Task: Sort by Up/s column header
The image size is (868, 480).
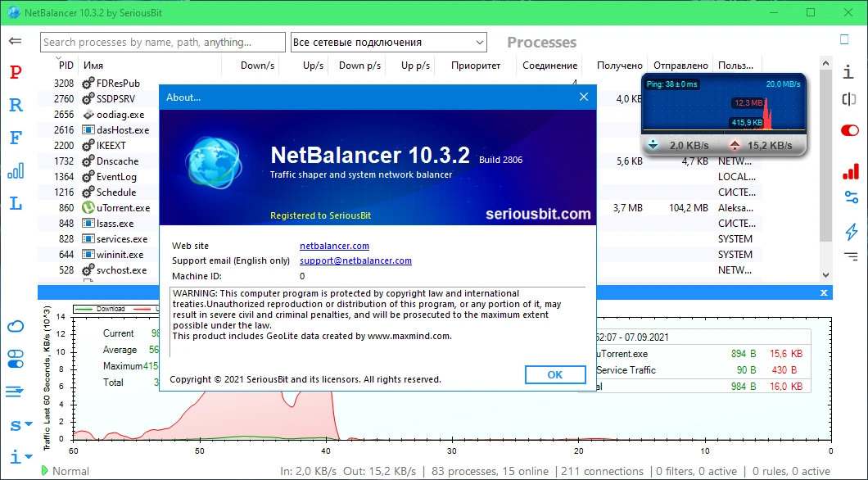Action: tap(314, 66)
